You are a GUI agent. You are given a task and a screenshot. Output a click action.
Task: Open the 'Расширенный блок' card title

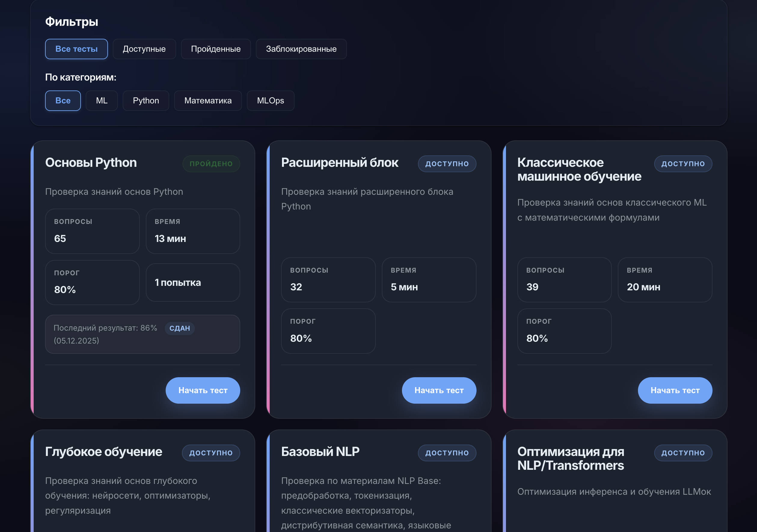coord(340,163)
